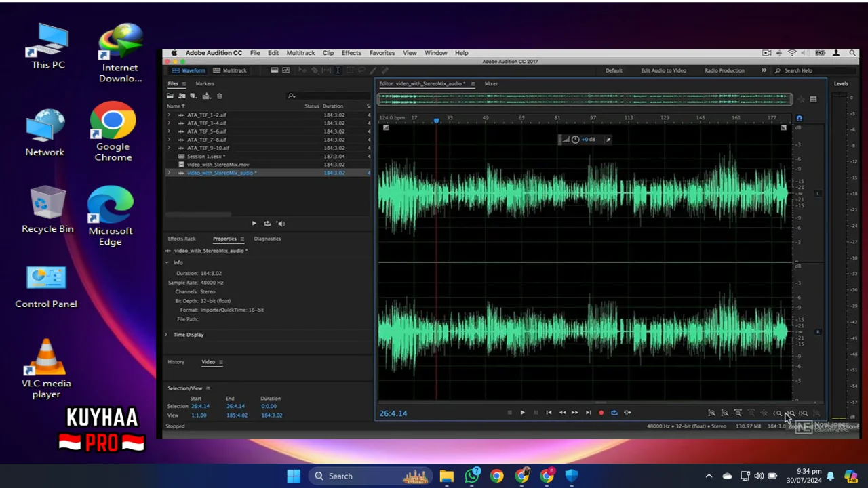Switch to Multitrack editor view
Viewport: 868px width, 488px height.
230,70
